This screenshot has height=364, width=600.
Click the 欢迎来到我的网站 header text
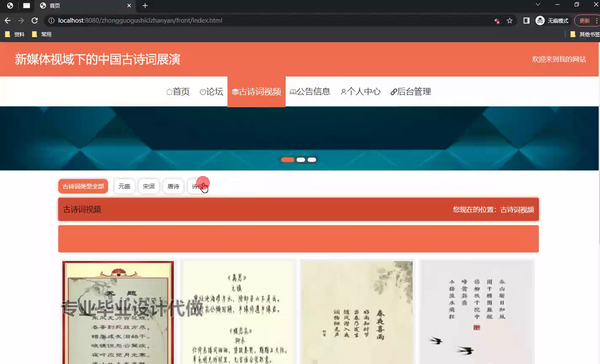tap(559, 59)
